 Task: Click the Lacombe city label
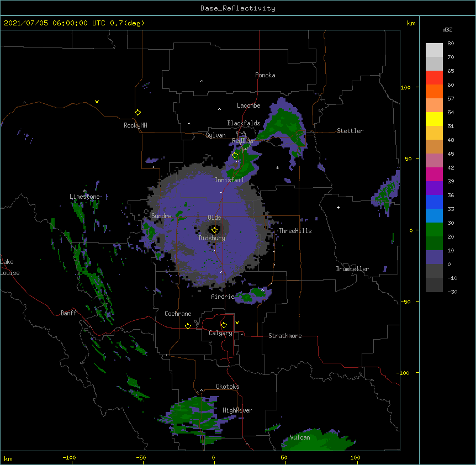click(x=248, y=105)
